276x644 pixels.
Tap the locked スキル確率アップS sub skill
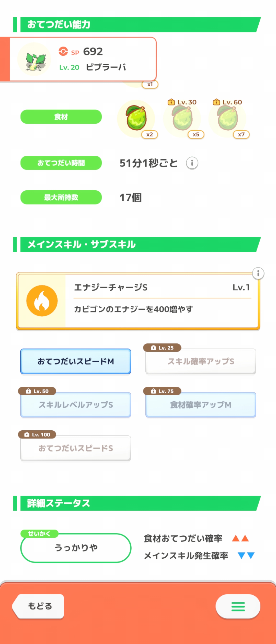pos(201,361)
